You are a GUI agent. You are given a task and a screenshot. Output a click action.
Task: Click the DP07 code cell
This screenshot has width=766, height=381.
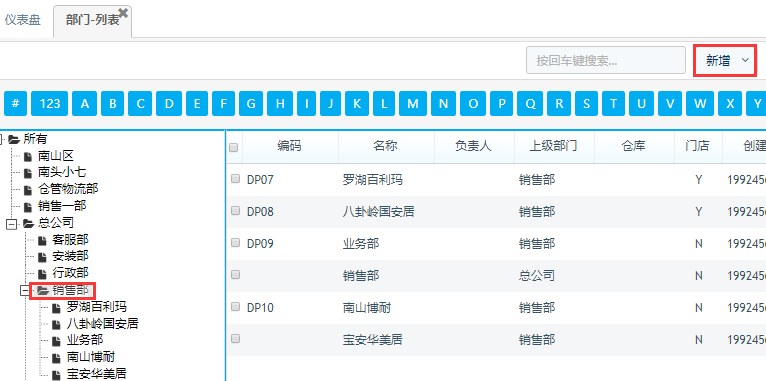[x=260, y=180]
